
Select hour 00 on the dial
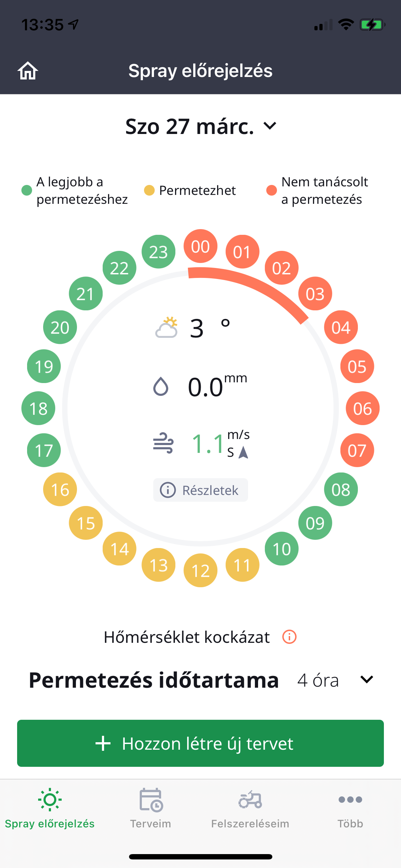coord(200,246)
